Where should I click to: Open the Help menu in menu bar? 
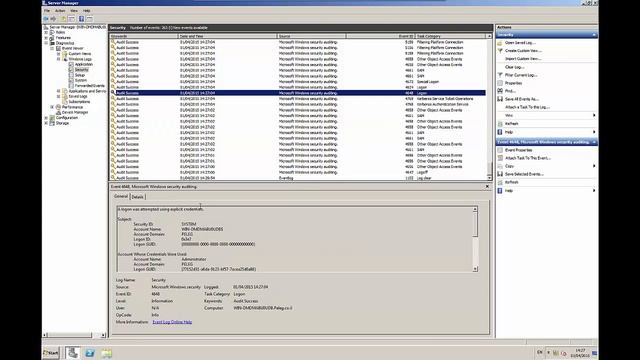click(x=87, y=11)
